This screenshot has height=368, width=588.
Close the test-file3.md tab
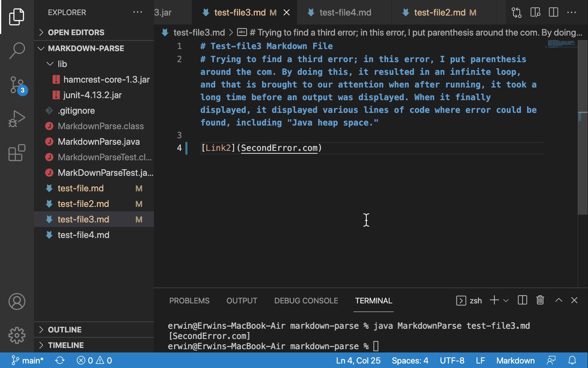pyautogui.click(x=287, y=13)
